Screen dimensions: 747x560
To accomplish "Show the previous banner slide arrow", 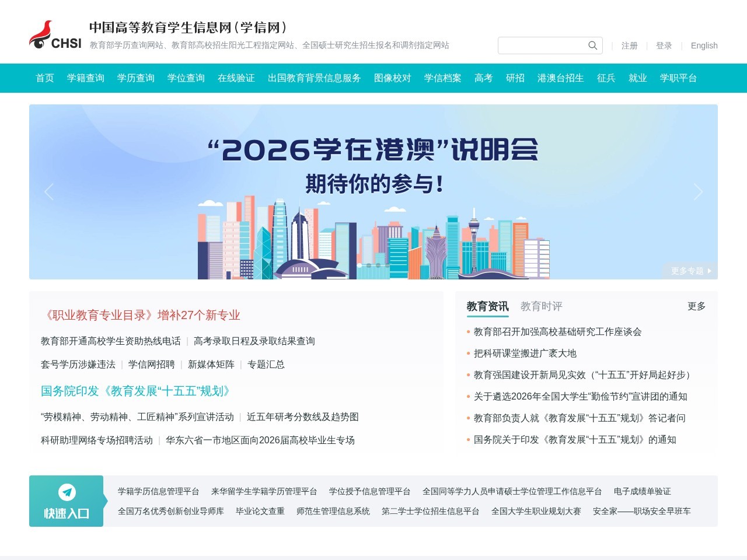I will tap(49, 192).
